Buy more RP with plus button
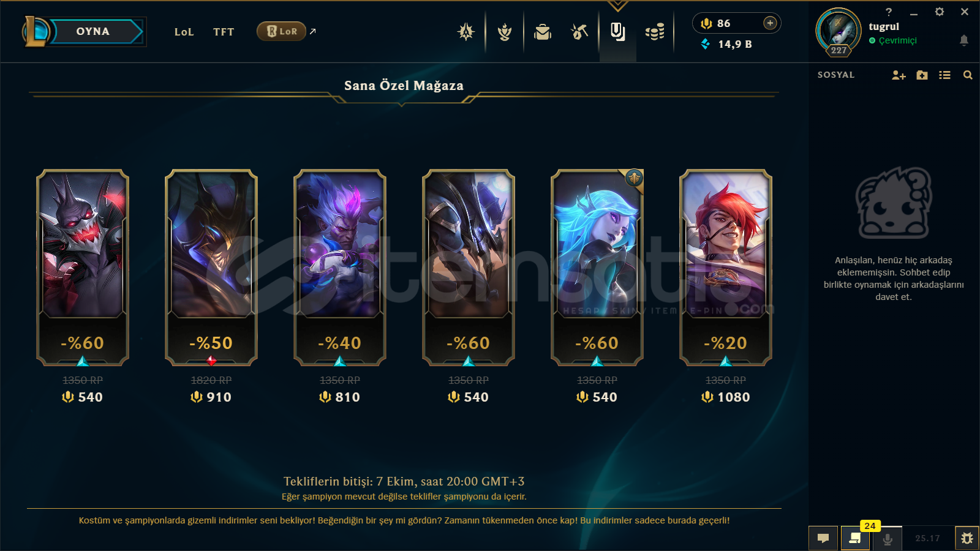The width and height of the screenshot is (980, 551). 770,23
